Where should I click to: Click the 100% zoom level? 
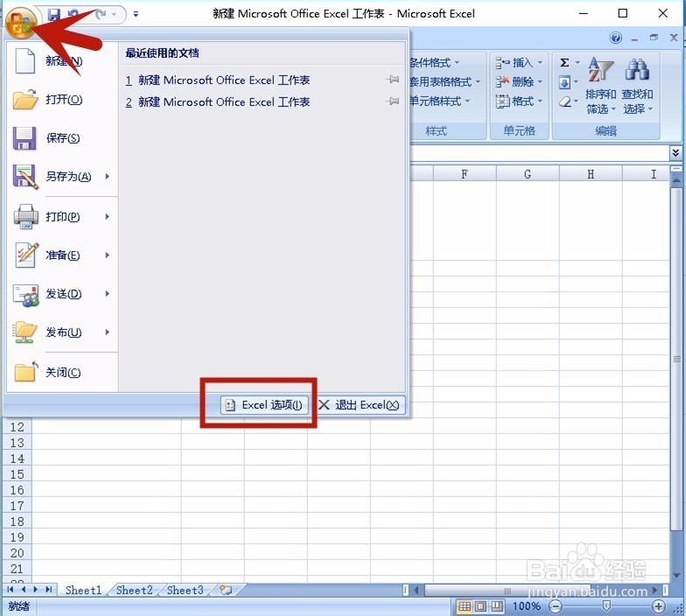[x=527, y=606]
